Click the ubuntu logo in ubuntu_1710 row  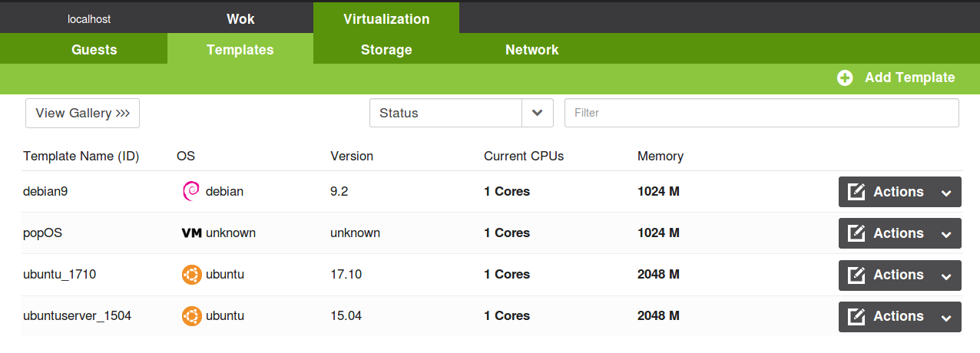191,274
